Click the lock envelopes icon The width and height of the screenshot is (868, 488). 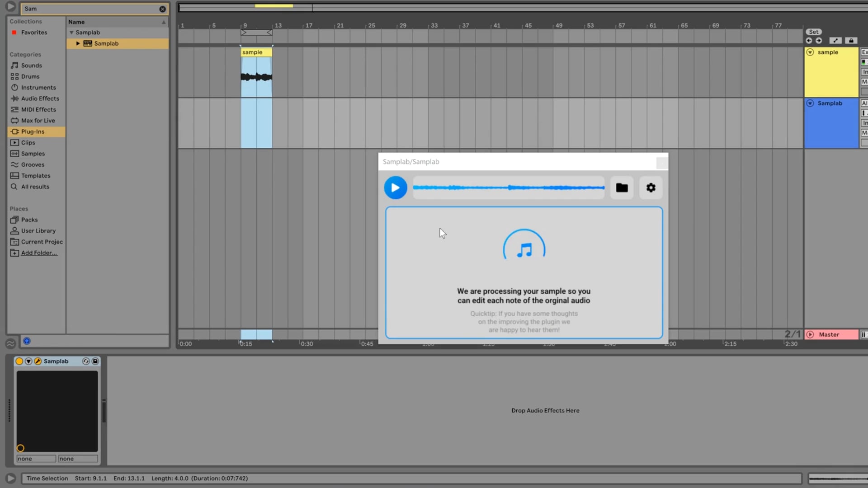pos(852,40)
